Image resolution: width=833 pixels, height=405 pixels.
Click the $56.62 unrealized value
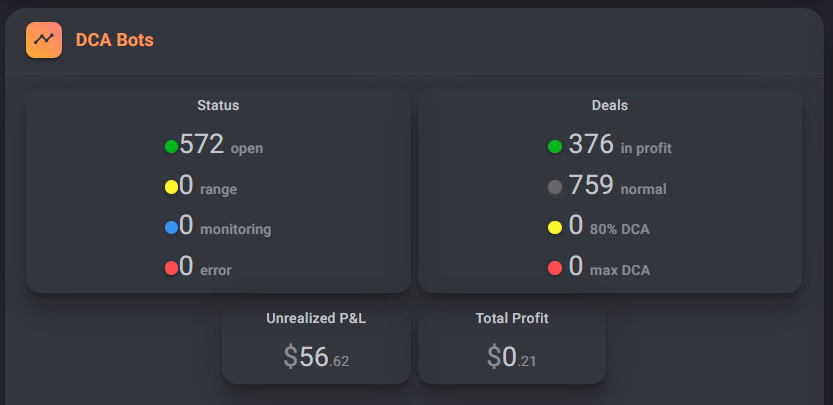pyautogui.click(x=316, y=357)
